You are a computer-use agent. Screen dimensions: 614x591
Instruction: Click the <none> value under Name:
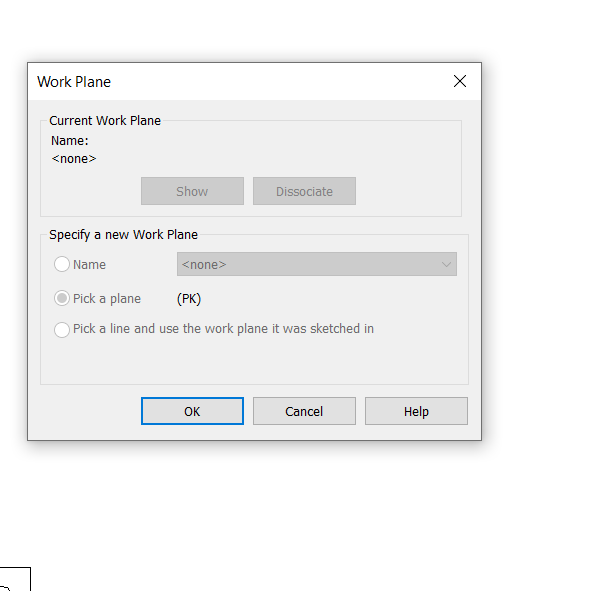74,159
